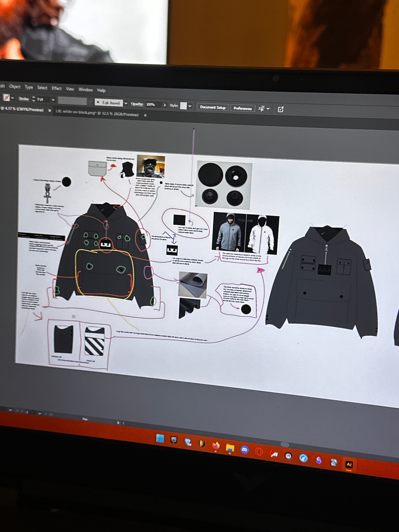The image size is (399, 532).
Task: Open the Window menu
Action: click(x=85, y=90)
